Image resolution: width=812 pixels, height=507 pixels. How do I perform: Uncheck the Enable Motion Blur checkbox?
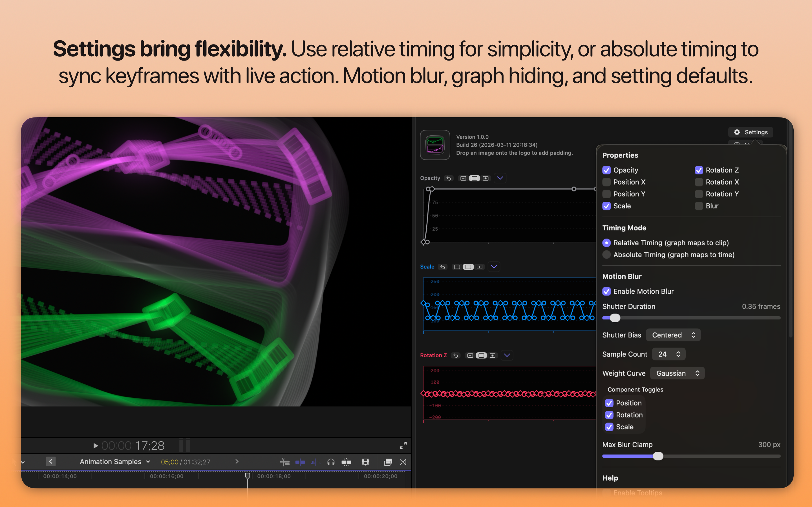coord(606,292)
